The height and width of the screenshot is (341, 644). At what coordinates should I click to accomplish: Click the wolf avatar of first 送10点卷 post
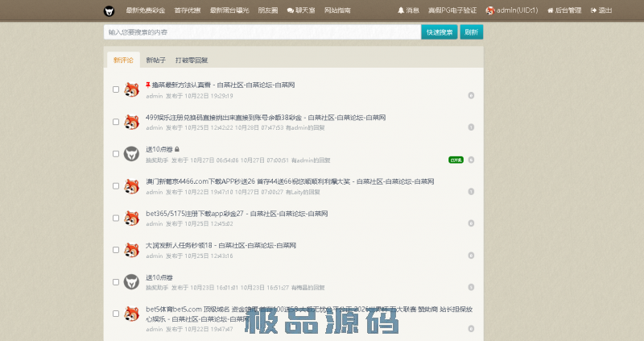pyautogui.click(x=131, y=153)
